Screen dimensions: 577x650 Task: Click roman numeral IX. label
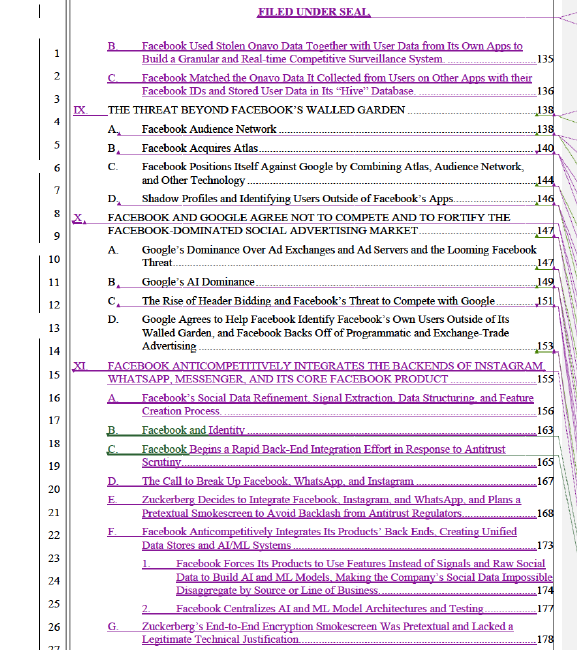point(80,110)
